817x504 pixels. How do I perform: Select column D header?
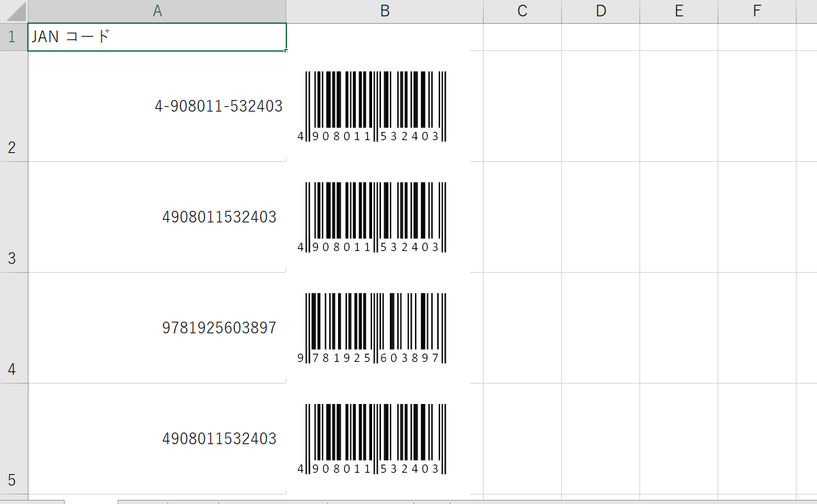coord(601,11)
